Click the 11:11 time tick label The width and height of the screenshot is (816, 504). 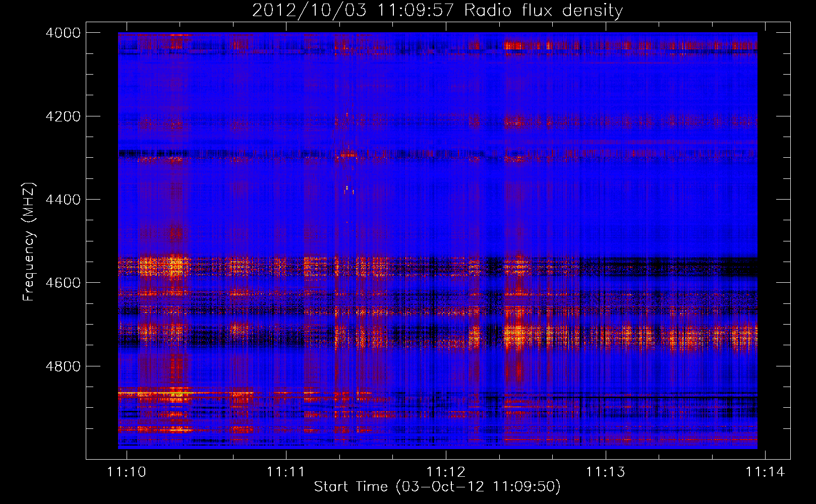[x=286, y=472]
